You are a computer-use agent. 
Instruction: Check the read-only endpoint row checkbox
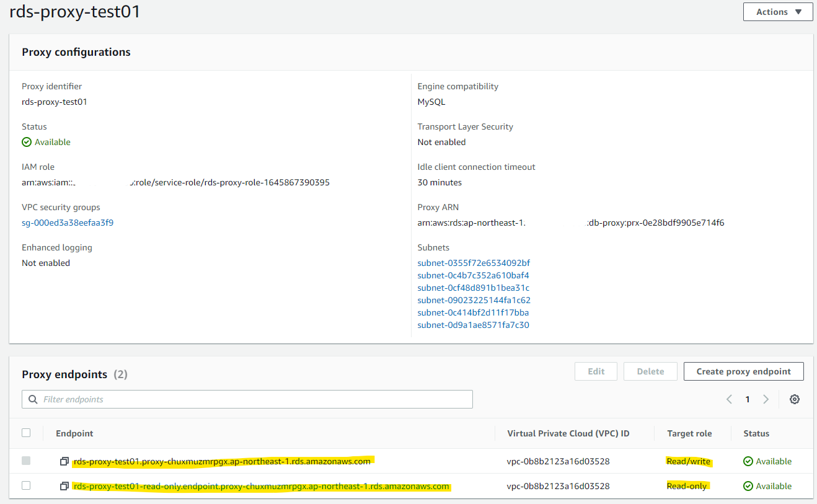(x=26, y=485)
